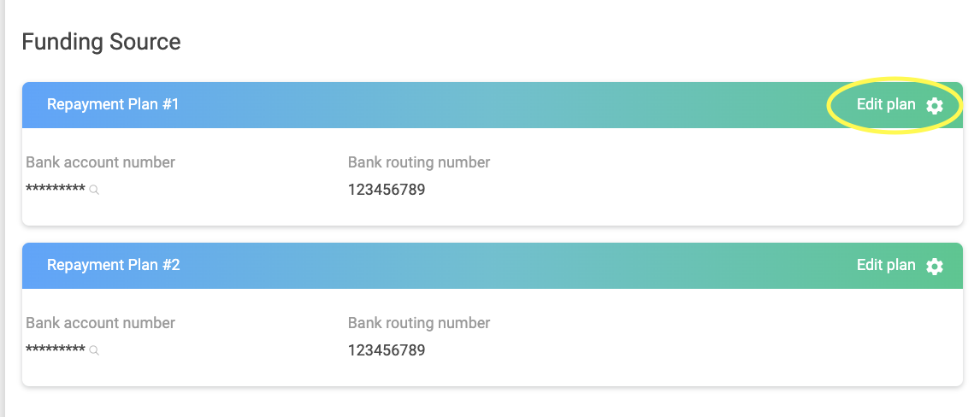
Task: Click the masked account number in Plan #1
Action: (55, 190)
